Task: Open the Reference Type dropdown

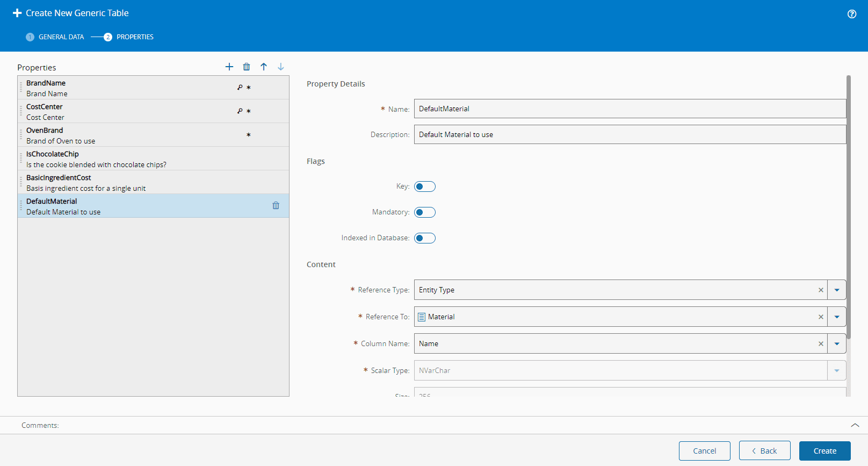Action: click(837, 290)
